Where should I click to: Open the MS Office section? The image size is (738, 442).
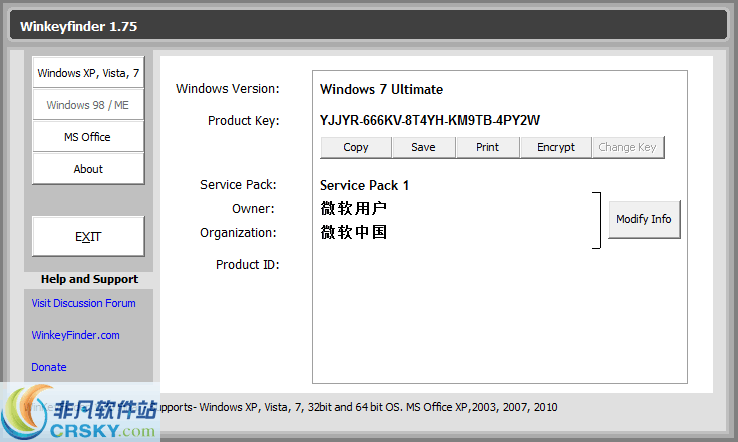(x=88, y=137)
